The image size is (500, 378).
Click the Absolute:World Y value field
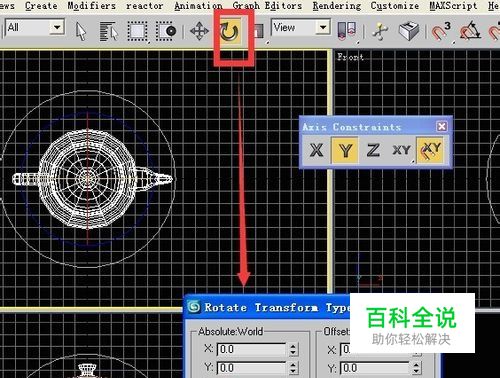(251, 368)
